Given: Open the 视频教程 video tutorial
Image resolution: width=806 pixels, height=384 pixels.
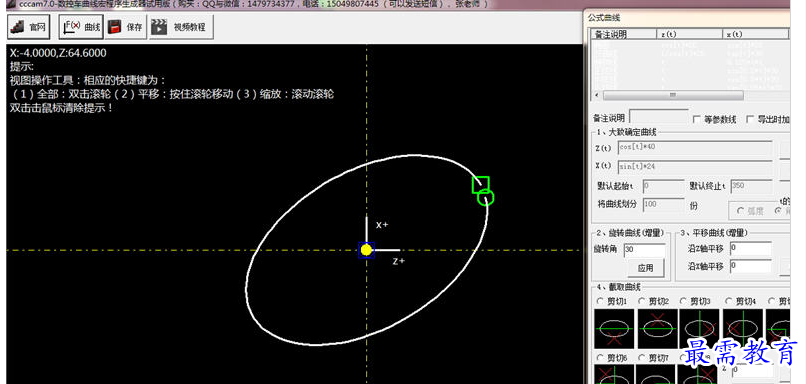Looking at the screenshot, I should pyautogui.click(x=181, y=27).
